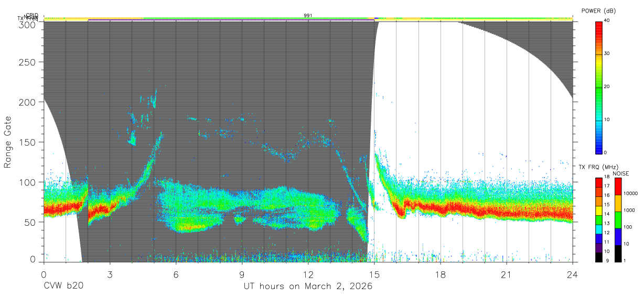644x297 pixels.
Task: Click the 6 hour tick label on x-axis
Action: point(176,274)
